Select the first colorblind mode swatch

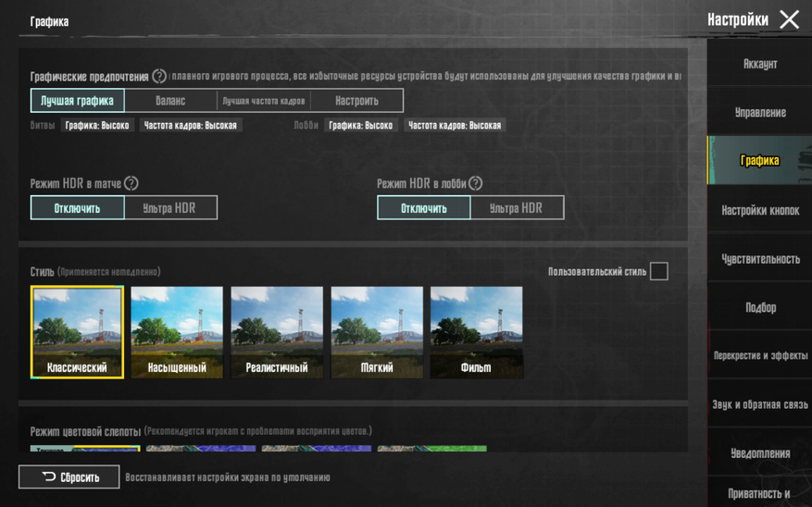click(85, 449)
